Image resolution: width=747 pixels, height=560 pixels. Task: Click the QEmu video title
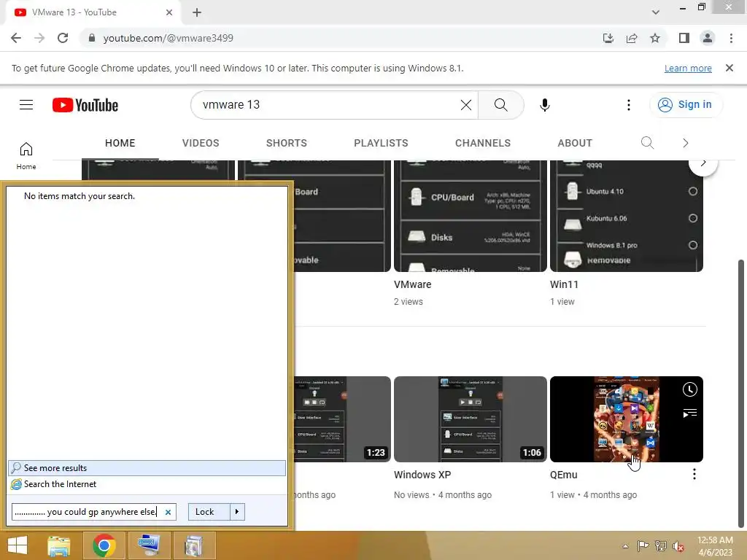click(x=564, y=475)
